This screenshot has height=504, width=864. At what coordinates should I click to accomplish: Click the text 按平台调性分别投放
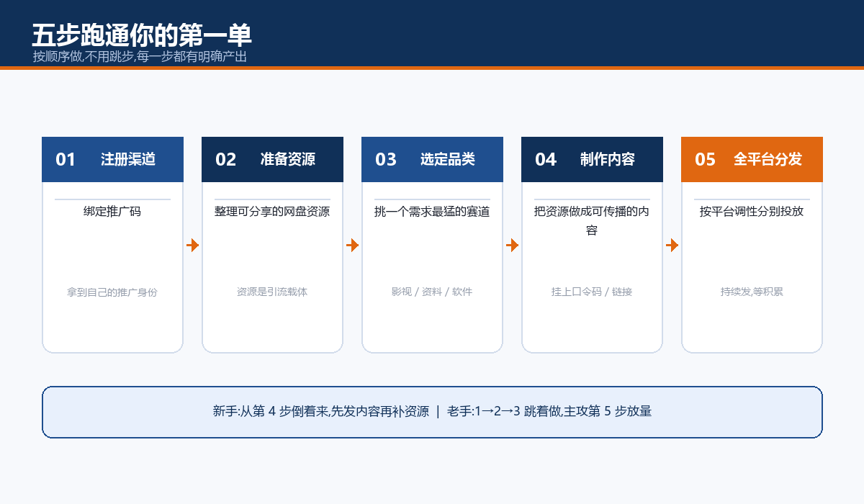coord(752,212)
